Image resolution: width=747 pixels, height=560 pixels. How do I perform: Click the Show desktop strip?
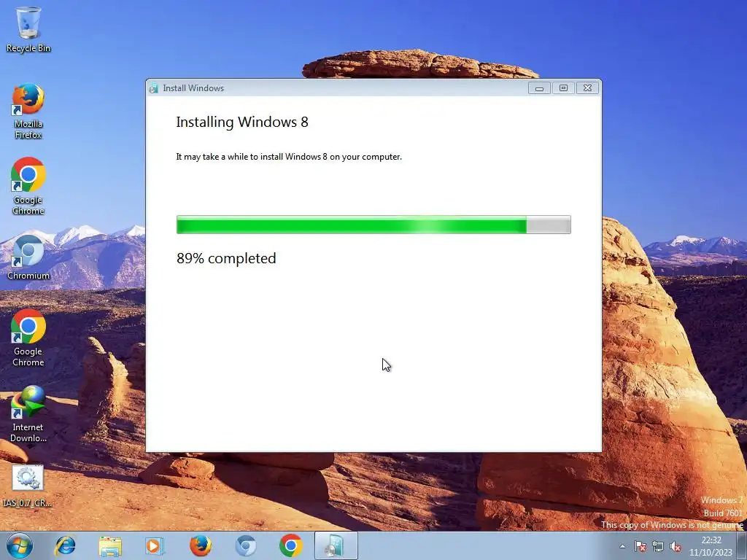(742, 545)
